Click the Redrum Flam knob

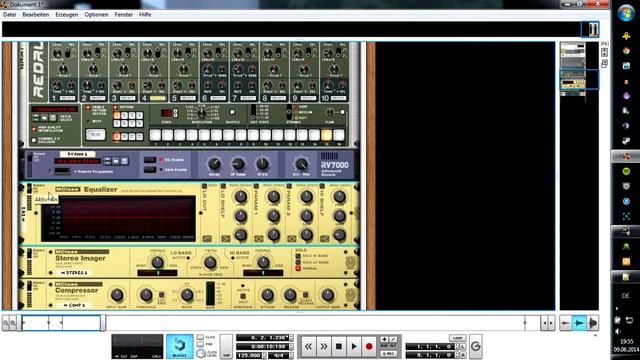tap(330, 112)
